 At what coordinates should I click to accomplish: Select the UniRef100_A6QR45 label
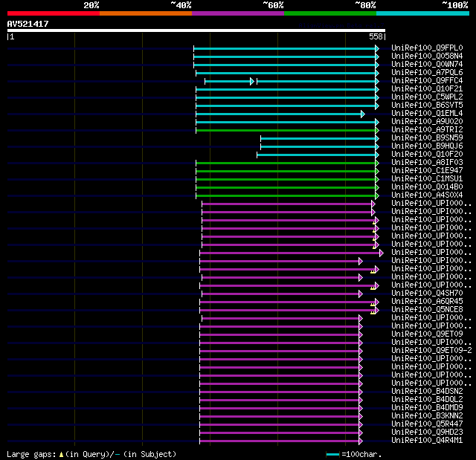click(427, 302)
